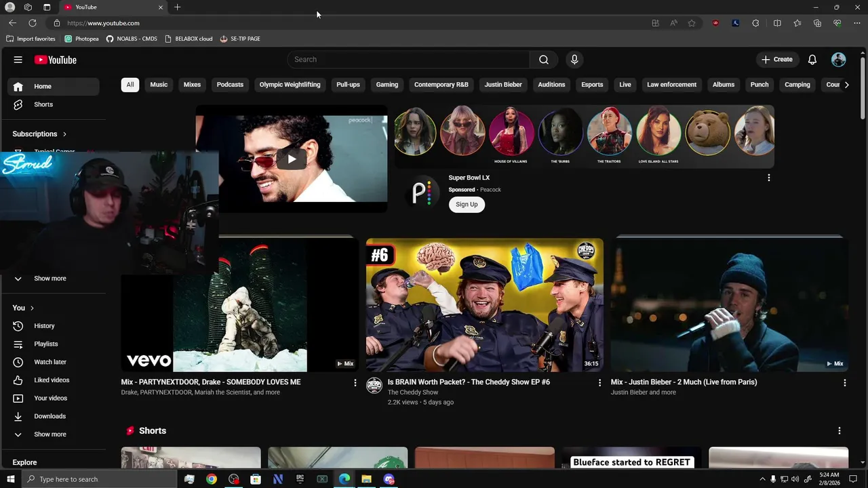Open browser Collections
The image size is (868, 488).
click(817, 23)
